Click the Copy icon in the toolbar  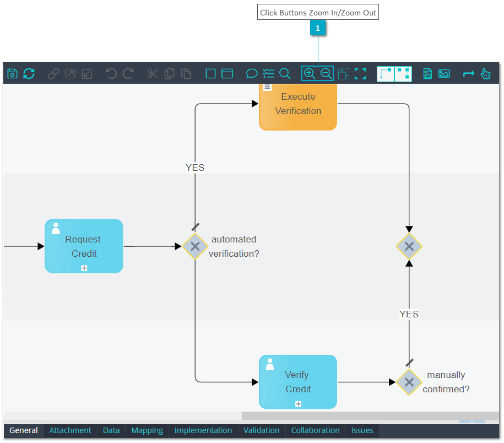[170, 74]
